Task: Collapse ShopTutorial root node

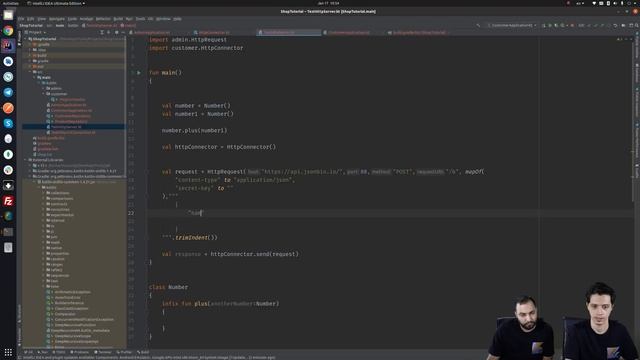Action: [x=26, y=39]
